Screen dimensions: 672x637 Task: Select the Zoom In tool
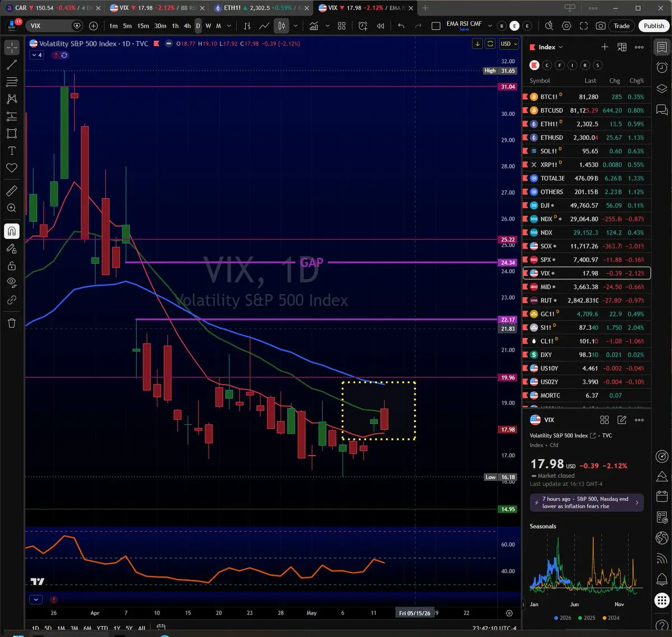[12, 208]
